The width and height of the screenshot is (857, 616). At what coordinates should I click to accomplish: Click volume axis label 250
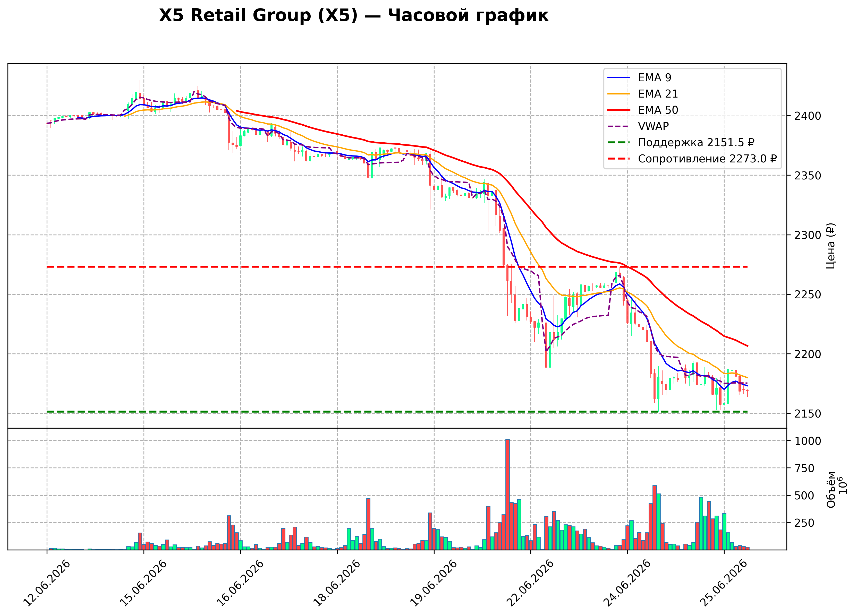coord(804,523)
